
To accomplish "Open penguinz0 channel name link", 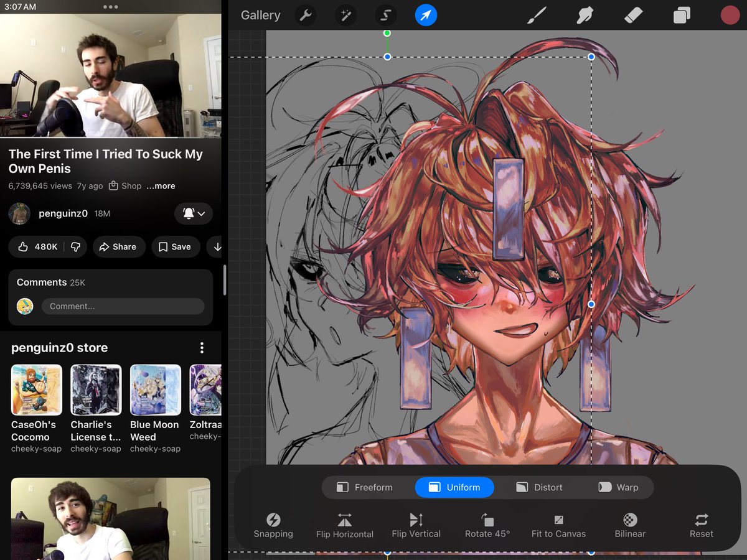I will click(63, 213).
